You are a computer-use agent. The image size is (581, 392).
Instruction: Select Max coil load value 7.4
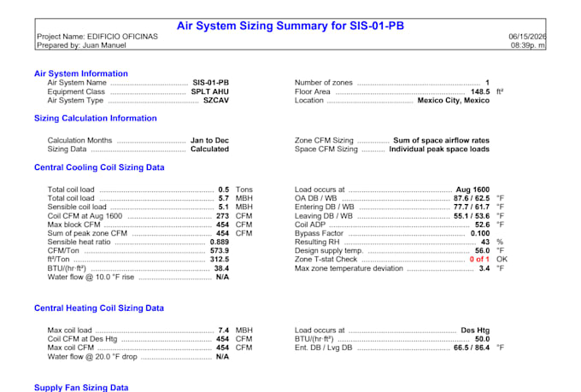[x=224, y=331]
